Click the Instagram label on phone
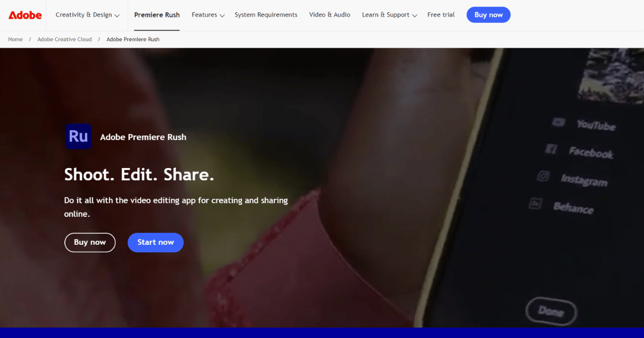 click(x=584, y=180)
